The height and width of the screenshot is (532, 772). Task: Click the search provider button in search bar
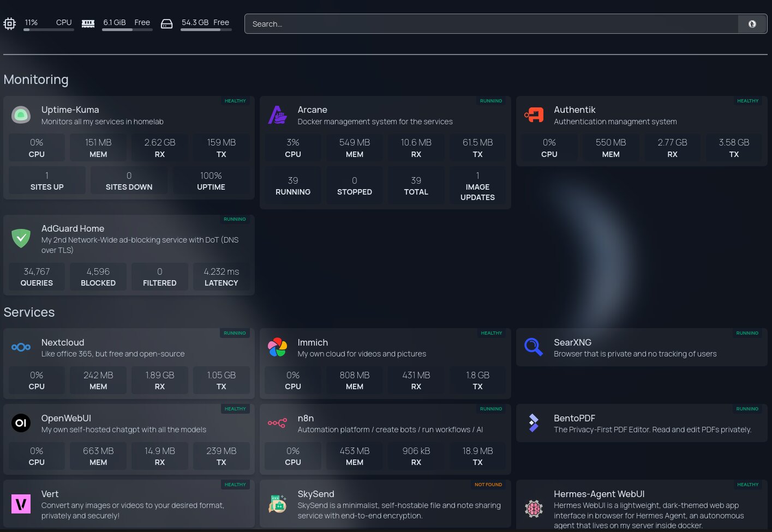click(752, 24)
